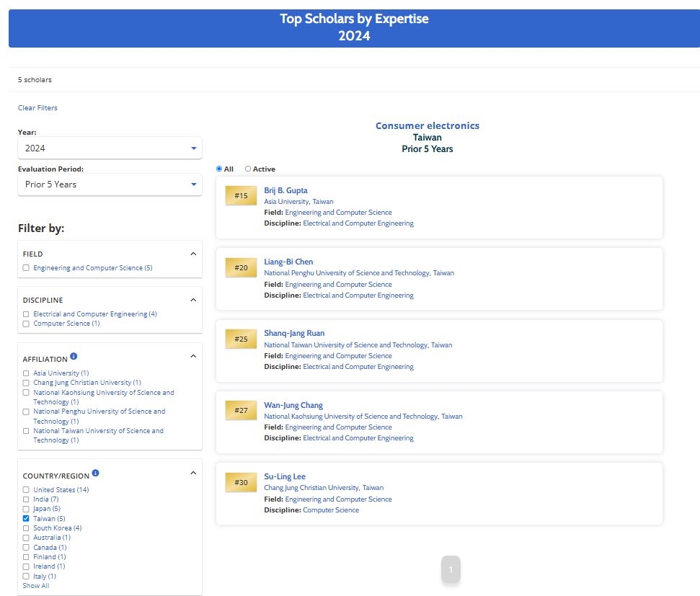The width and height of the screenshot is (700, 596).
Task: Collapse the Field filter section
Action: click(192, 254)
